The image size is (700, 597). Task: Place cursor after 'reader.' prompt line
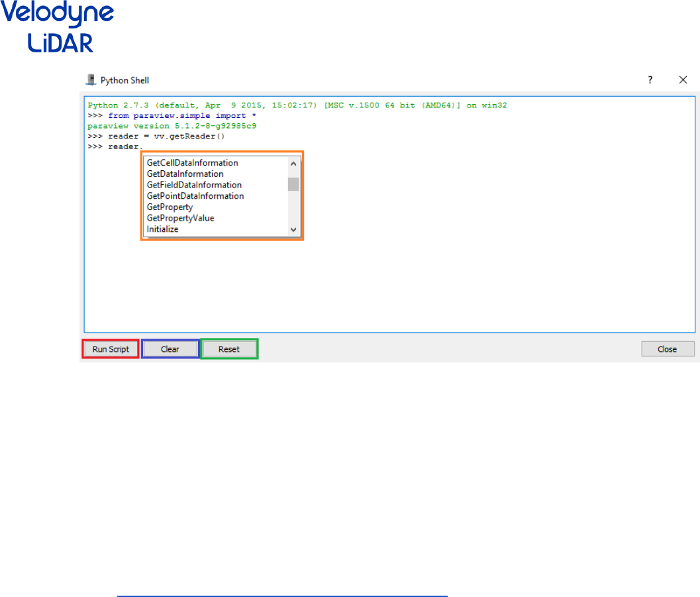click(x=143, y=147)
